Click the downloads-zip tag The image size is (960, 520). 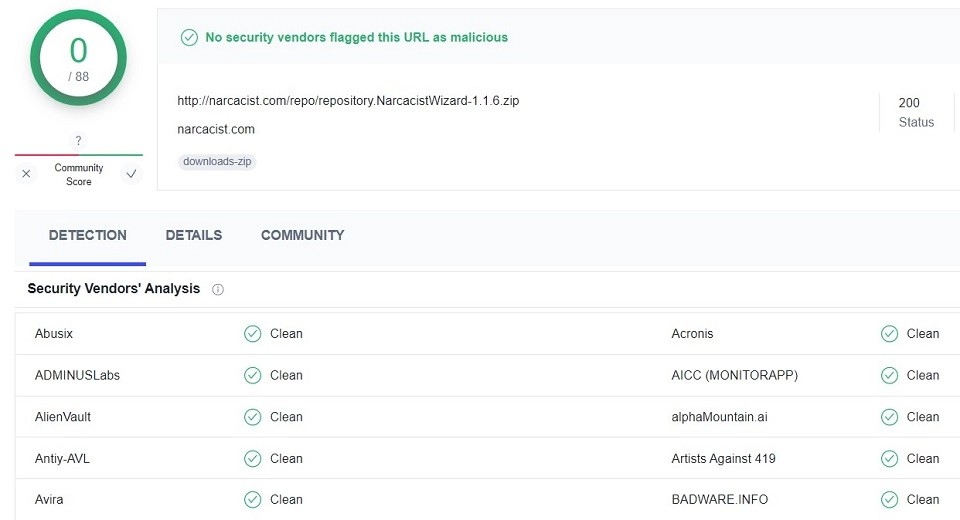point(217,162)
